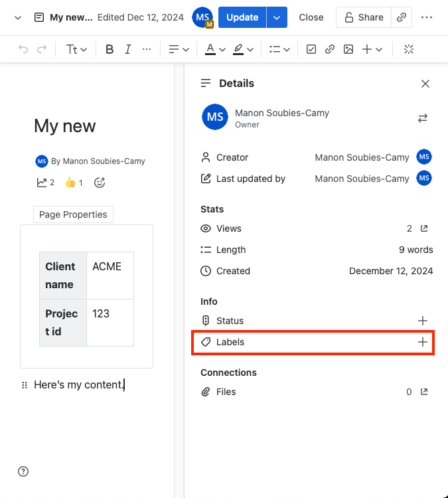This screenshot has width=448, height=498.
Task: Click the page type icon in header
Action: [39, 17]
